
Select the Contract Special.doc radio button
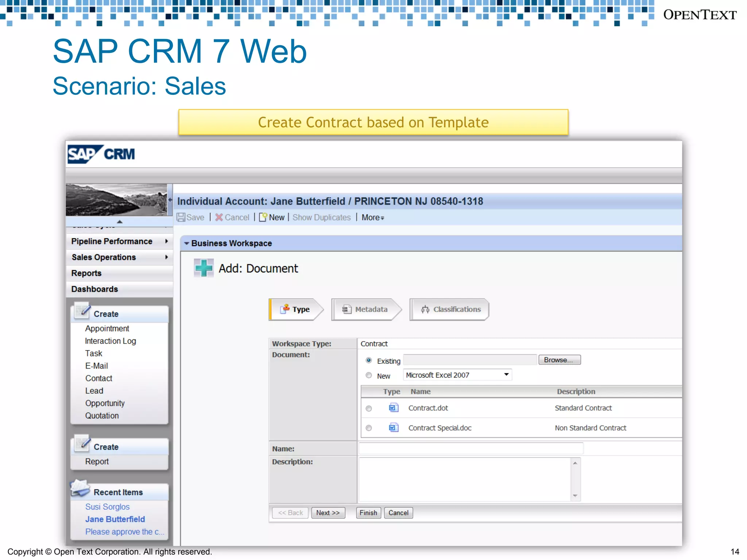pyautogui.click(x=369, y=428)
